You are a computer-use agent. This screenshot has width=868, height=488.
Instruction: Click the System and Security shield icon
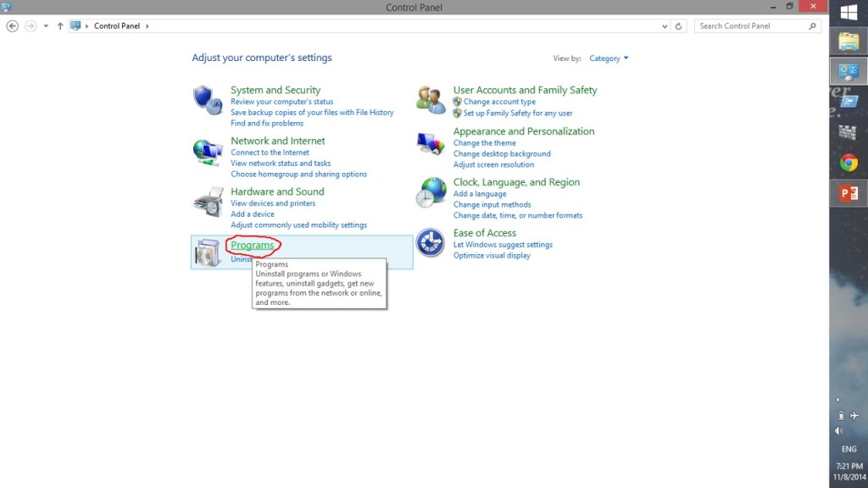click(x=207, y=100)
